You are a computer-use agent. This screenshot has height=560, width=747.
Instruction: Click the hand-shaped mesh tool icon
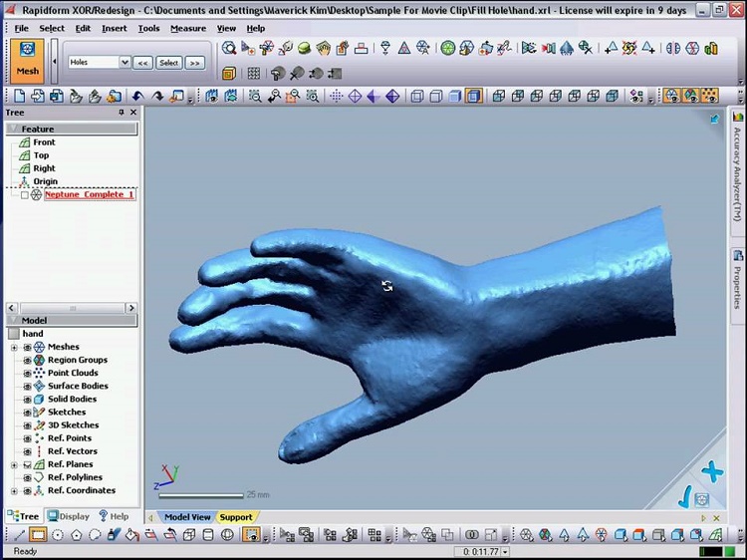coord(324,48)
